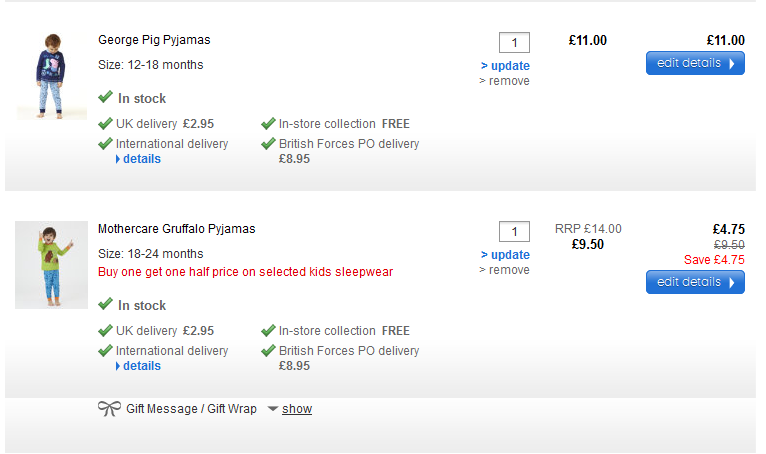This screenshot has width=766, height=454.
Task: Update quantity for Mothercare Gruffalo Pyjamas
Action: 506,255
